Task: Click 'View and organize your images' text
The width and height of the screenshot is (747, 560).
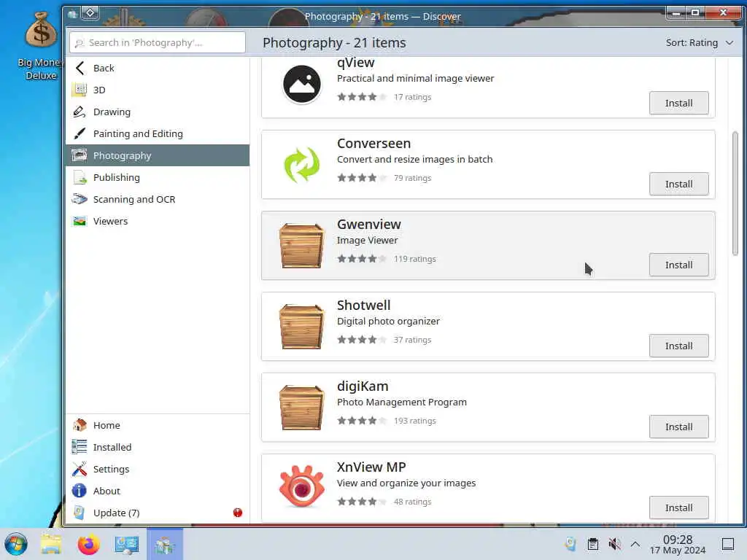Action: tap(406, 483)
